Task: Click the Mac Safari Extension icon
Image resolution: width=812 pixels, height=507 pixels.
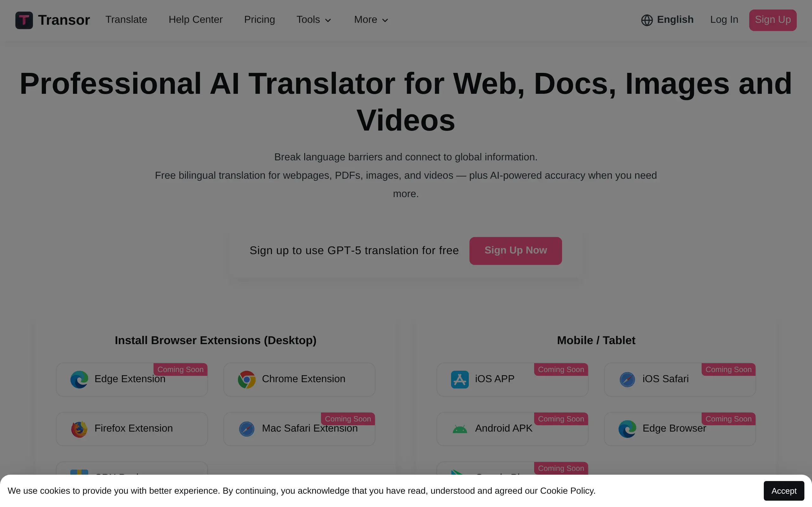Action: (247, 429)
